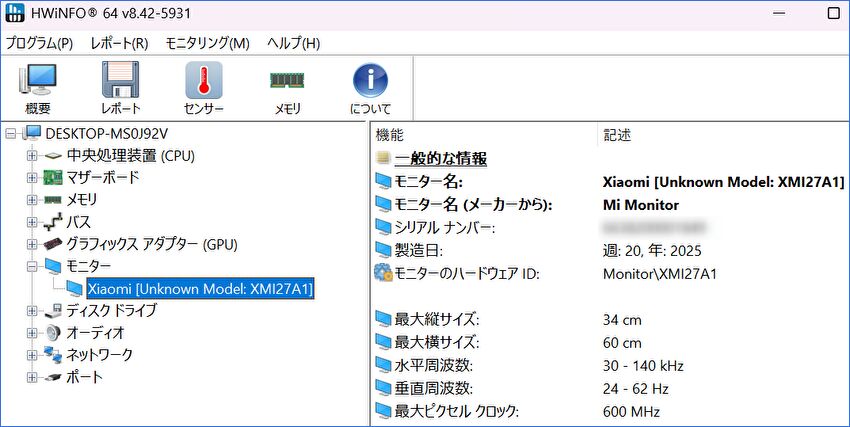Click the monitor icon beside シリアル ナンバー
The width and height of the screenshot is (850, 427).
click(x=383, y=228)
